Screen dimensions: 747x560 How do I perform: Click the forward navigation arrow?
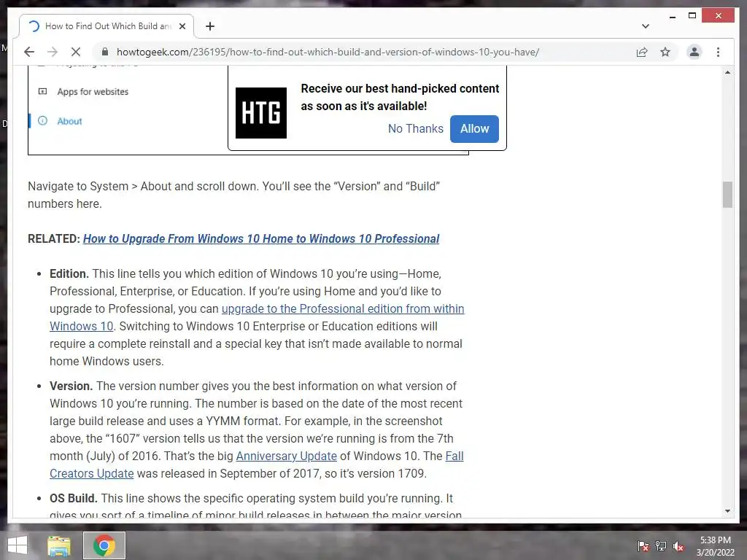(x=53, y=52)
